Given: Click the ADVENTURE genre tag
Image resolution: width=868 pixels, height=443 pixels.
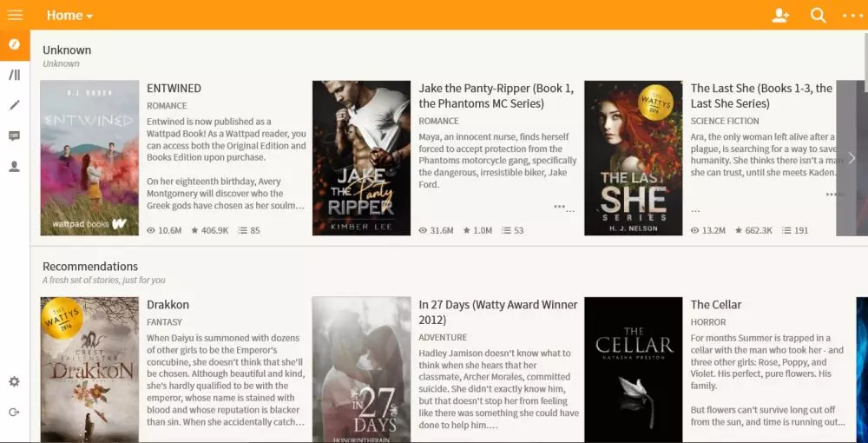Looking at the screenshot, I should [443, 337].
